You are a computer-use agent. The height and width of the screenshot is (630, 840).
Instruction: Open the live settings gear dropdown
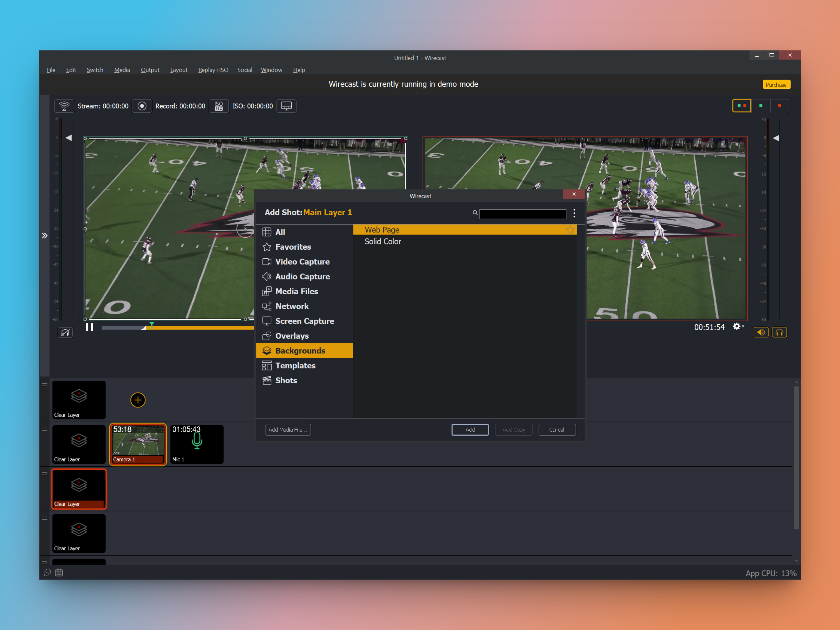point(738,327)
